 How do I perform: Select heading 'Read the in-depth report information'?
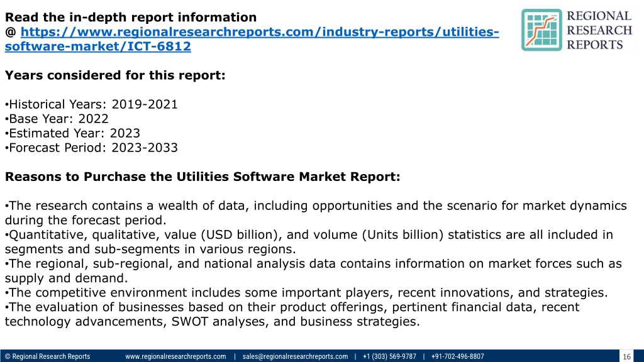[x=131, y=17]
